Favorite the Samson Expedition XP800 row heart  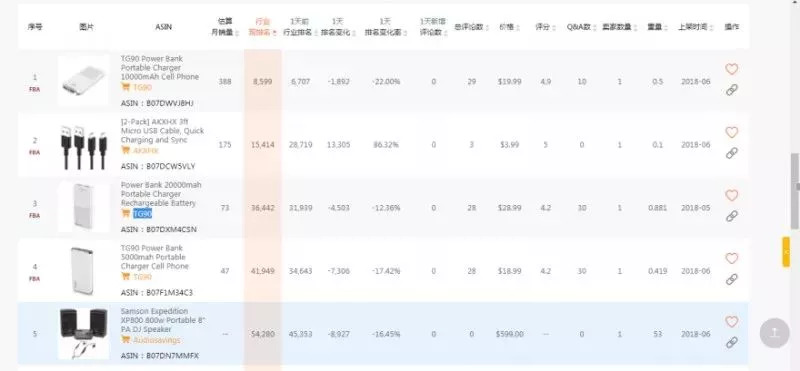click(732, 321)
